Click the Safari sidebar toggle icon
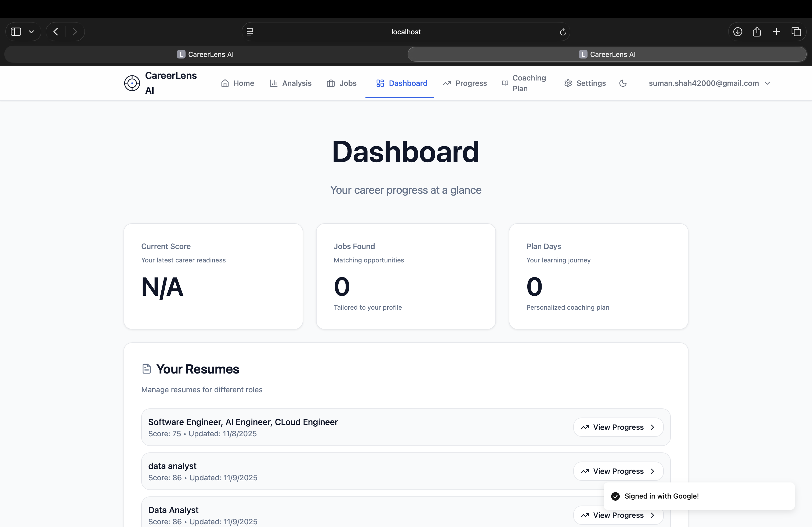812x527 pixels. click(x=16, y=32)
